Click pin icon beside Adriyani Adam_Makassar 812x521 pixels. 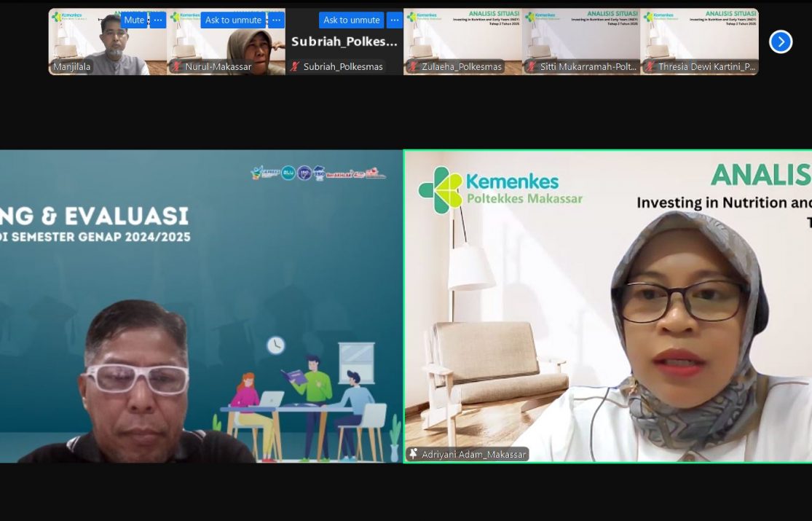[x=413, y=454]
